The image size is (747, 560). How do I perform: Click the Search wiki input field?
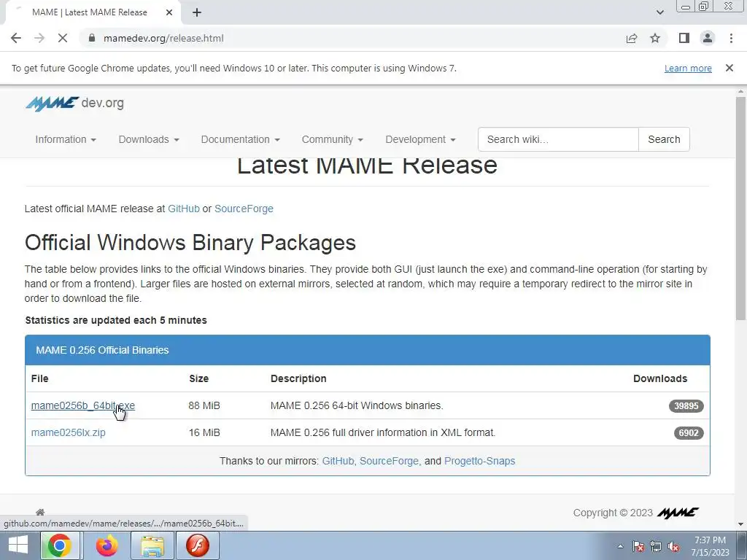pyautogui.click(x=558, y=139)
